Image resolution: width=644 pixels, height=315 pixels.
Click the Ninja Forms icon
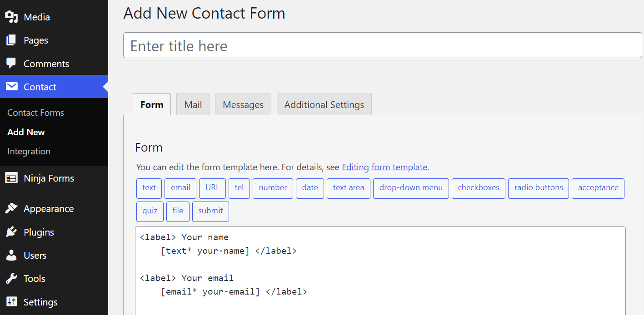[11, 178]
